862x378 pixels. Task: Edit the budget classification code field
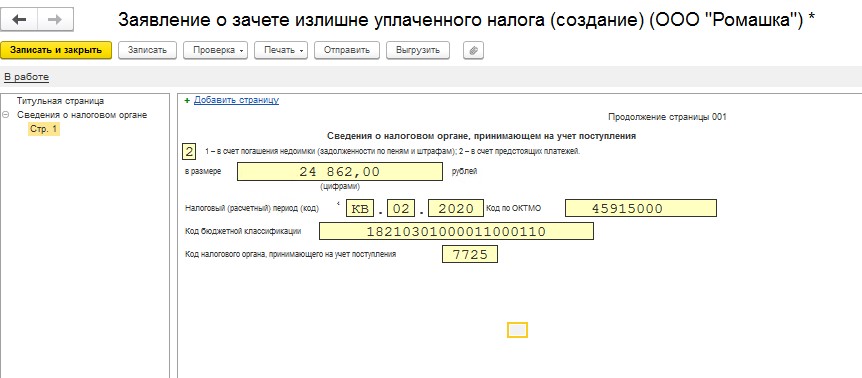456,231
